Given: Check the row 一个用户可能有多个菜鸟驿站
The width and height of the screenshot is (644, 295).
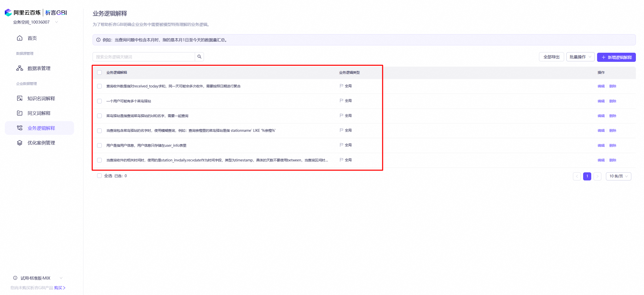Looking at the screenshot, I should pyautogui.click(x=99, y=101).
